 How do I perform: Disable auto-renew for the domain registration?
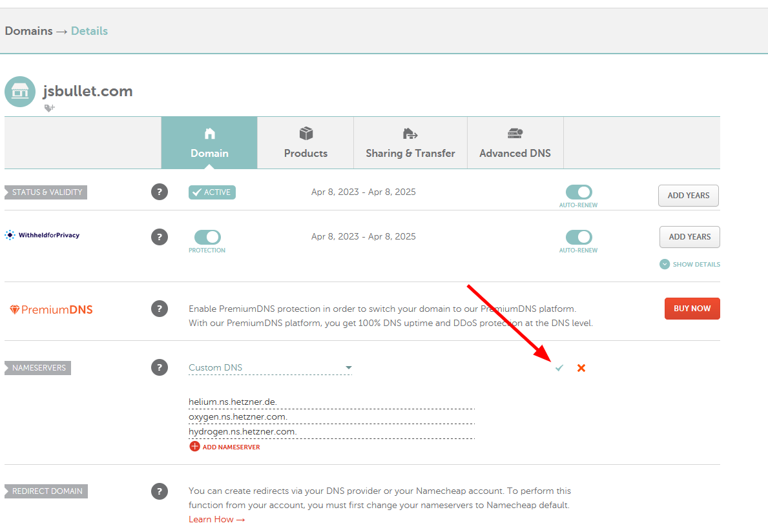click(579, 190)
